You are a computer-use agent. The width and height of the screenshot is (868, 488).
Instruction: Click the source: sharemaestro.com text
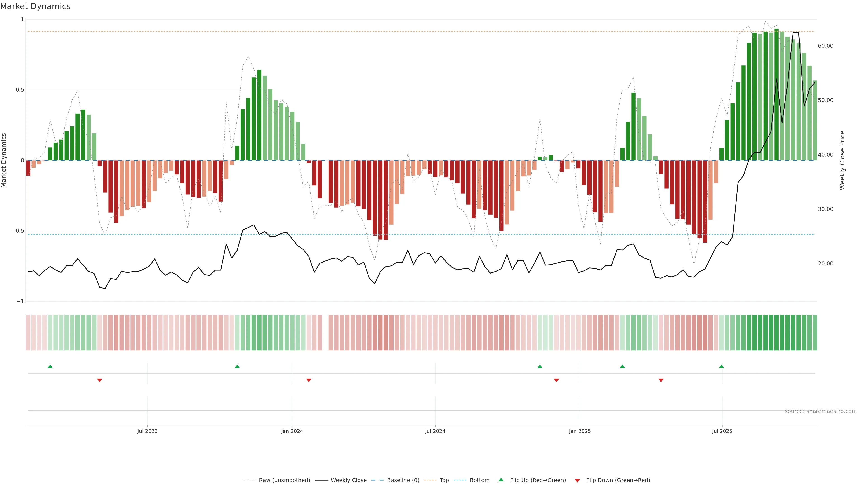[x=821, y=411]
